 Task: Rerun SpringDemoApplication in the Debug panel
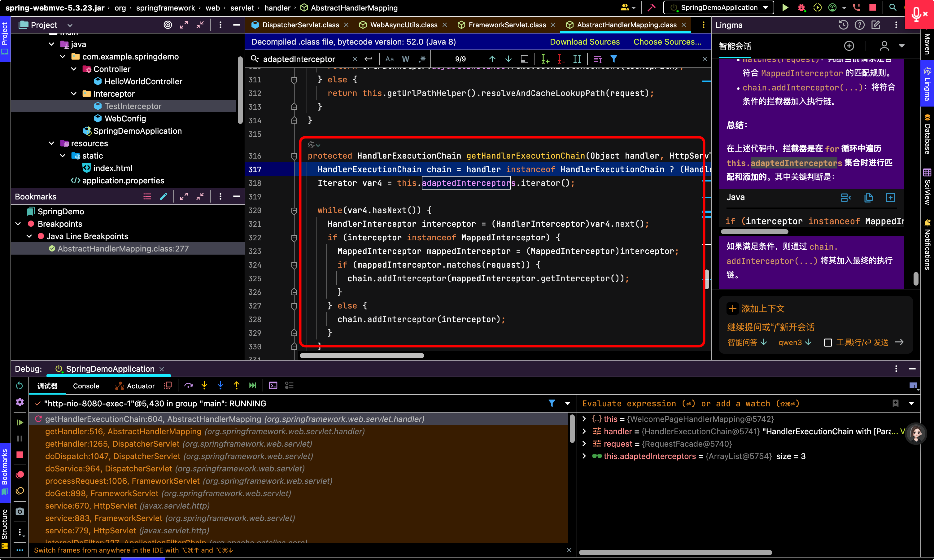pyautogui.click(x=20, y=386)
